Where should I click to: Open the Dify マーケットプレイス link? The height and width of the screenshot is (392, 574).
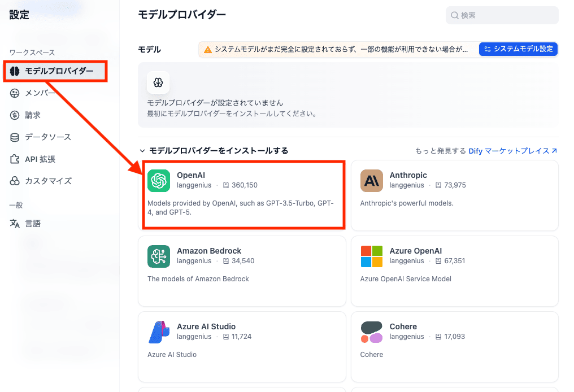512,151
